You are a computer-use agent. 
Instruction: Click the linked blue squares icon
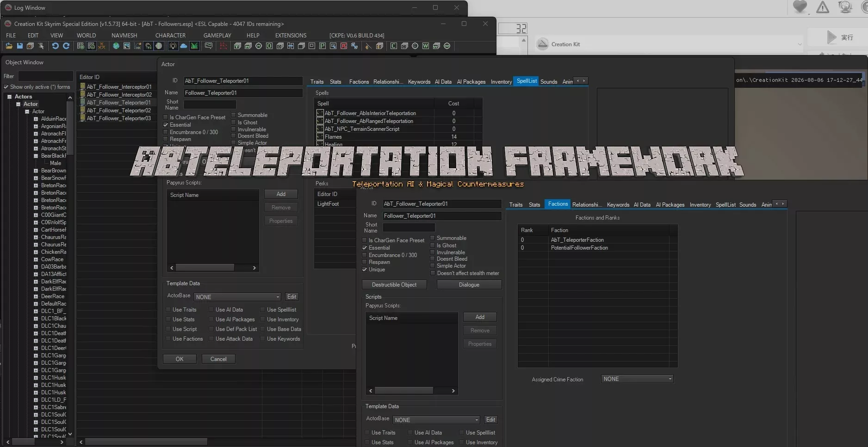point(354,46)
